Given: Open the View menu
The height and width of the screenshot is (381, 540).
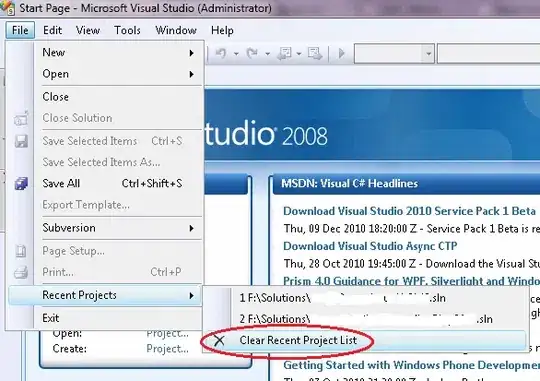Looking at the screenshot, I should point(88,30).
